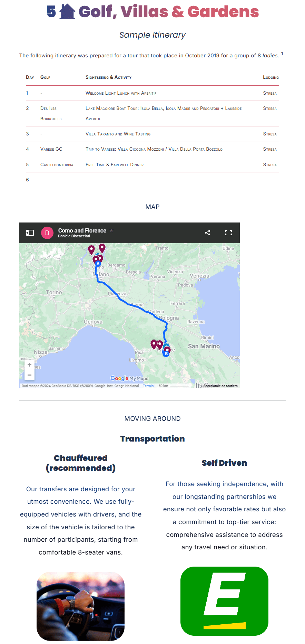
Task: Open the map in fullscreen view
Action: click(x=228, y=233)
